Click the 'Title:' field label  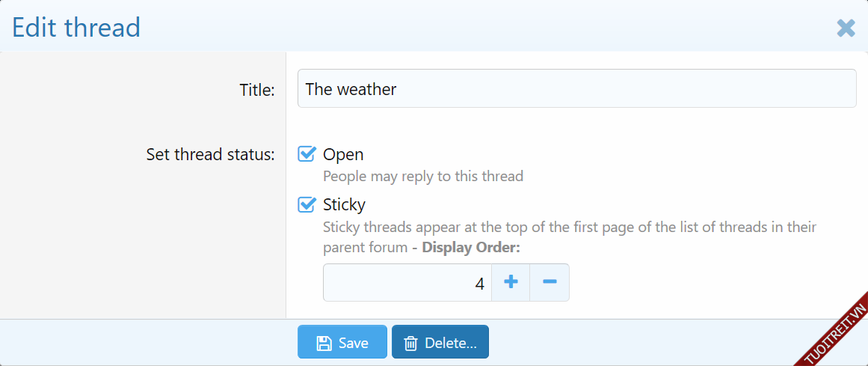(x=257, y=90)
